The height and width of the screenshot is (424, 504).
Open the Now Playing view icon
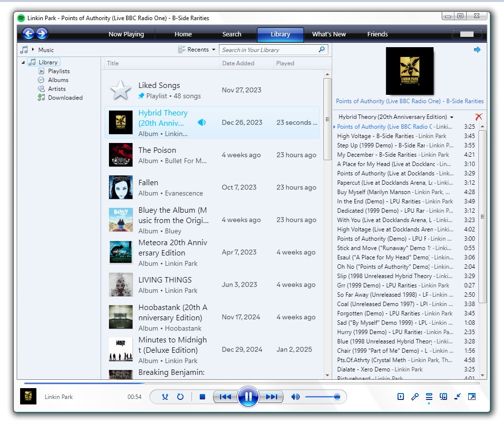click(401, 396)
